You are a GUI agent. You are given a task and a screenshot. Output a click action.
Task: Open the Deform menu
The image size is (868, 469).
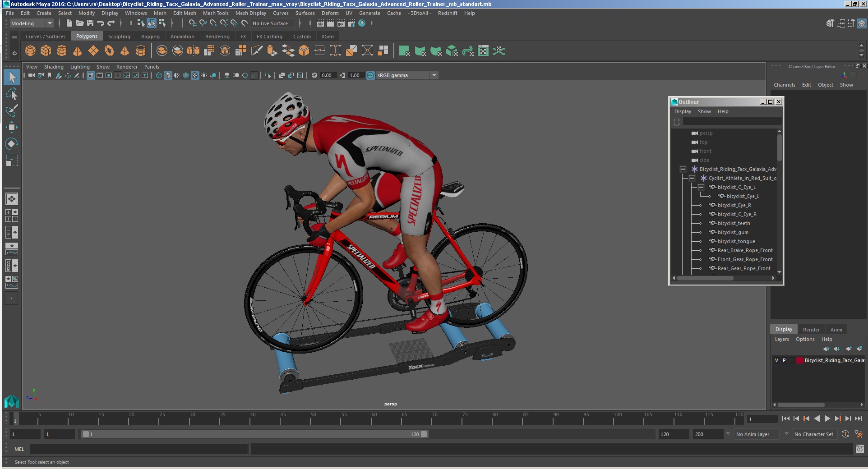[330, 13]
